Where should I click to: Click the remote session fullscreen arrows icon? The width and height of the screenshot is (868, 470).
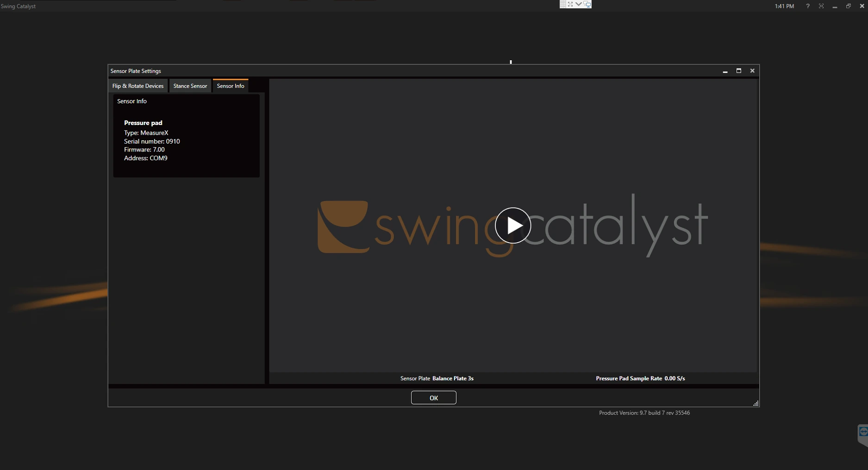tap(570, 4)
